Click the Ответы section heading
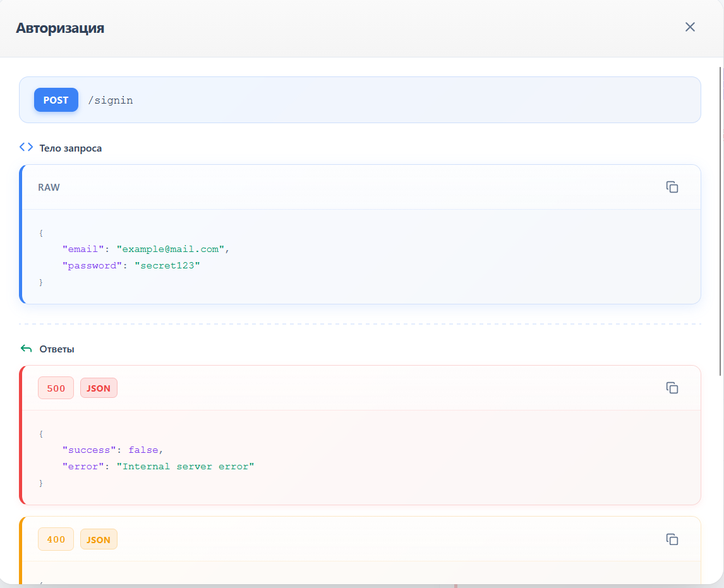This screenshot has width=724, height=588. click(x=57, y=349)
